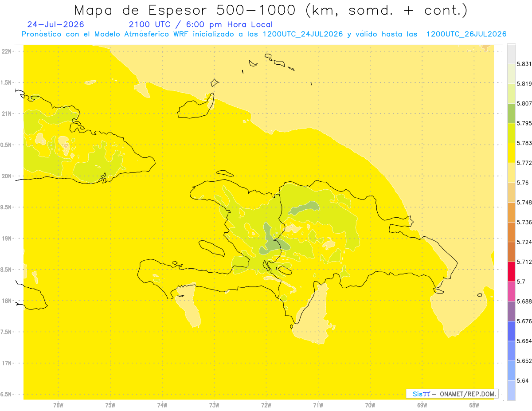Click the pink legend swatch between 5.688 and 5.7
Viewport: 532px width, 411px height.
click(511, 291)
